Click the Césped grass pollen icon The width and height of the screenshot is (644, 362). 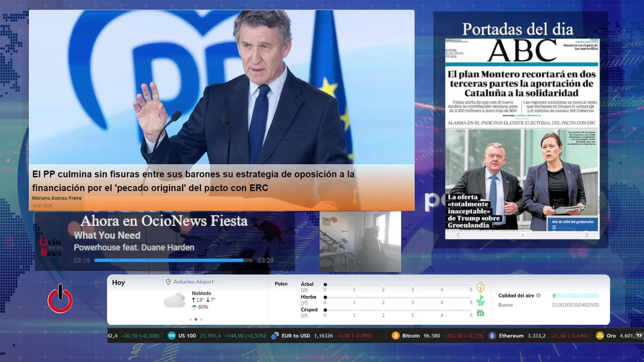(x=480, y=313)
